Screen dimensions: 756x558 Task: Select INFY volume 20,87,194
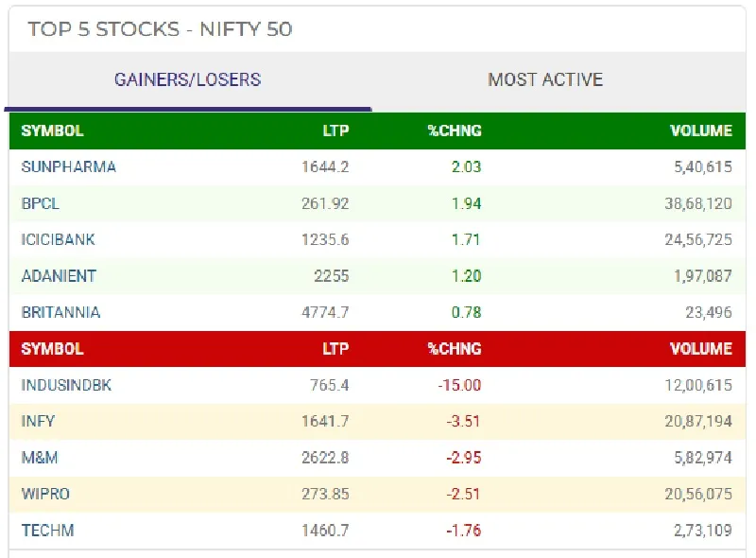698,422
